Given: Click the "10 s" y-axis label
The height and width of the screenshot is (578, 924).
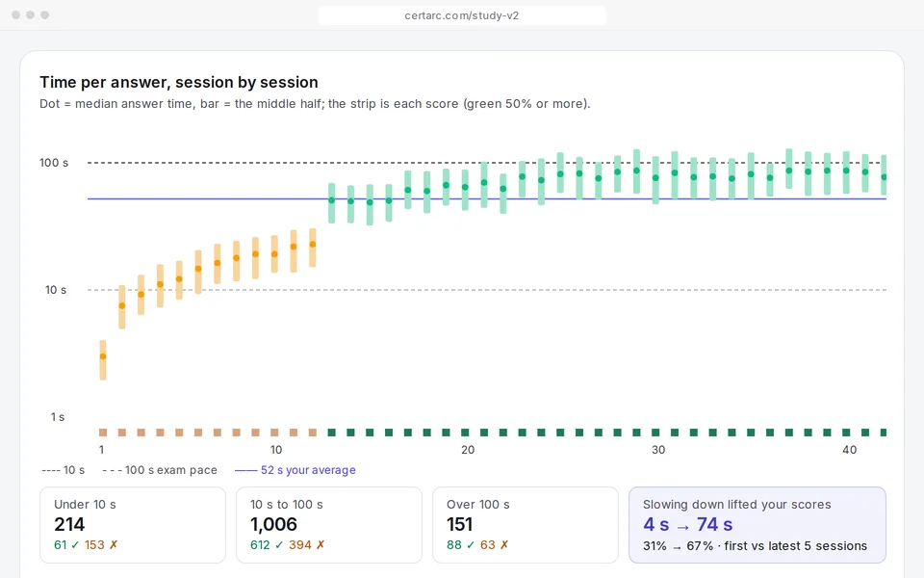Looking at the screenshot, I should tap(56, 290).
